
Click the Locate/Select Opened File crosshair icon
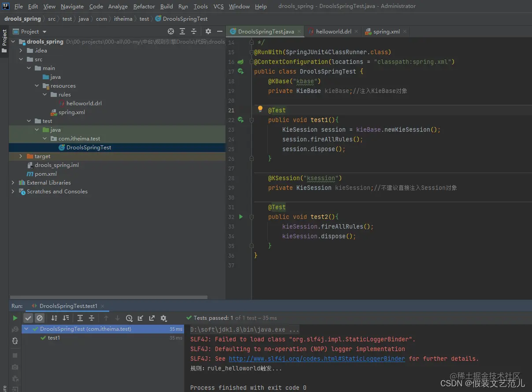tap(171, 31)
